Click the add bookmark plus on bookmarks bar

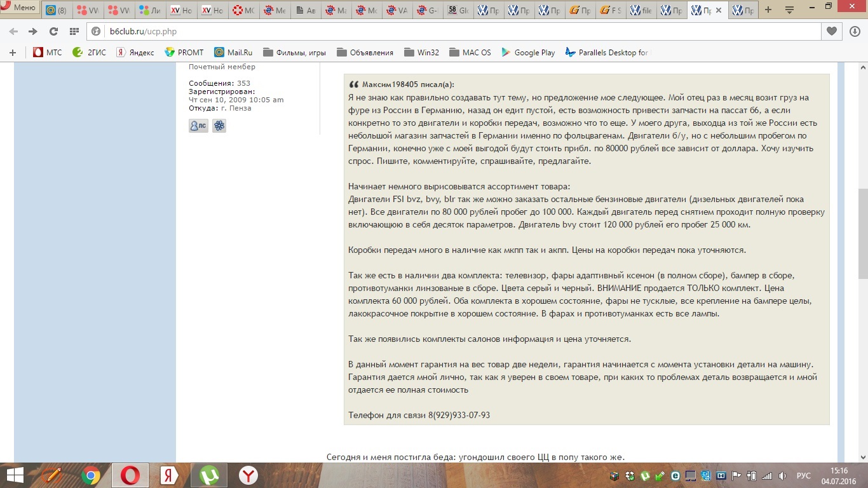(x=12, y=53)
